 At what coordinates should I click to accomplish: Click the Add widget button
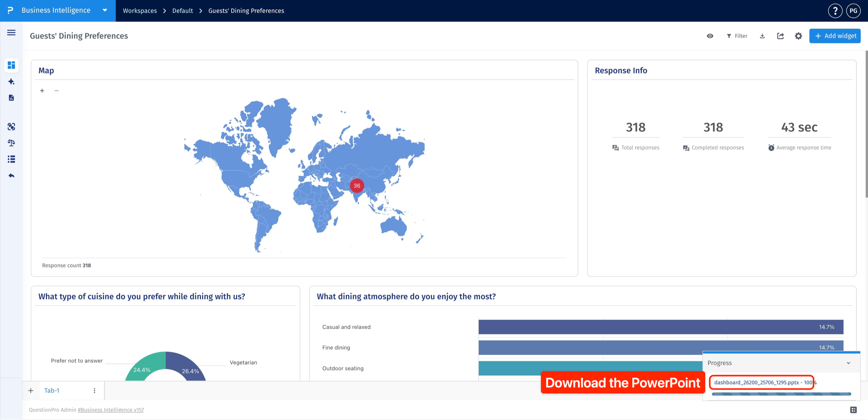click(x=835, y=36)
